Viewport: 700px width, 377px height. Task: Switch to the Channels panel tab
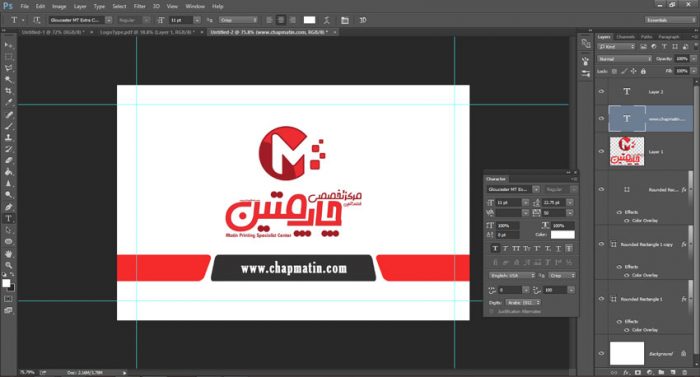pos(625,37)
